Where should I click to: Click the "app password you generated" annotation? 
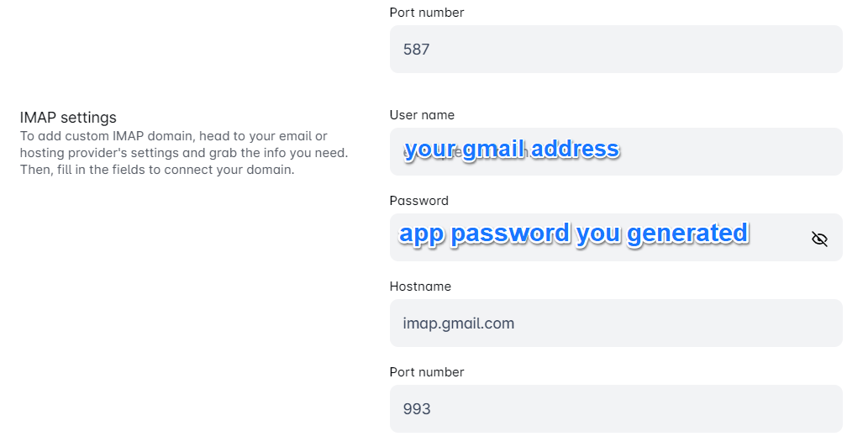click(x=573, y=233)
